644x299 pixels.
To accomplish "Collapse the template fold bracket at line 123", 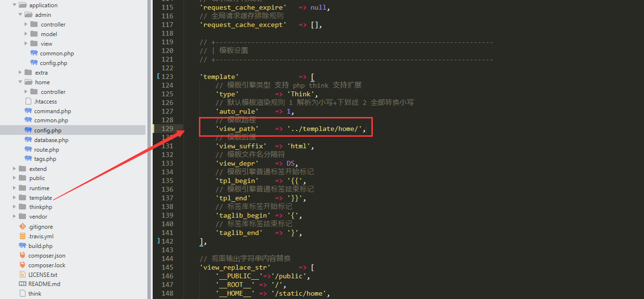I will 158,76.
